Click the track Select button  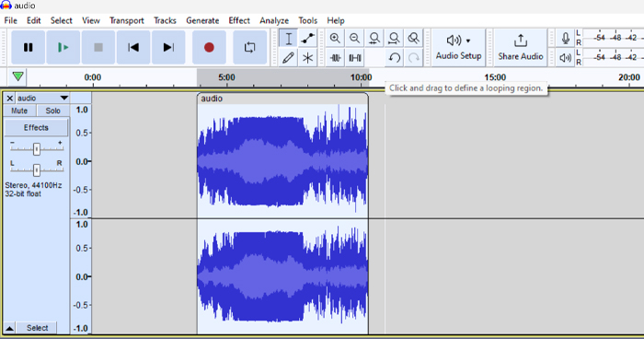(x=37, y=328)
